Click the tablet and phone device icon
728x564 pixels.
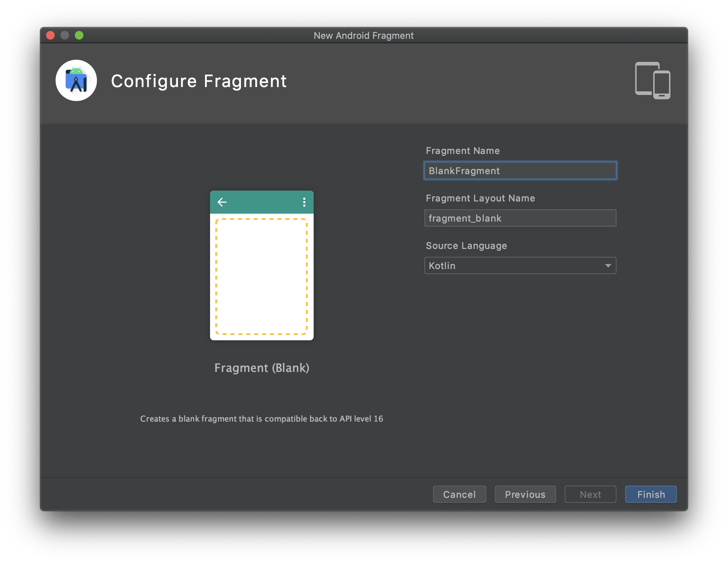(652, 81)
